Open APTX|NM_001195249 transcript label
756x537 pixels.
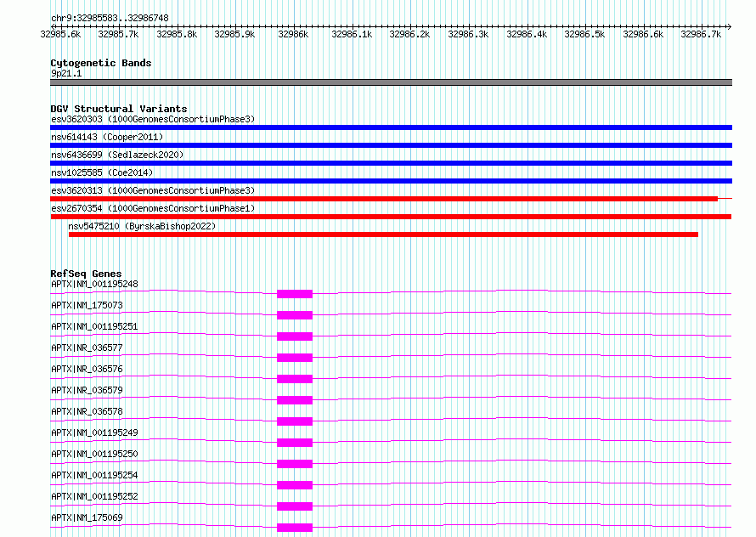(x=94, y=432)
